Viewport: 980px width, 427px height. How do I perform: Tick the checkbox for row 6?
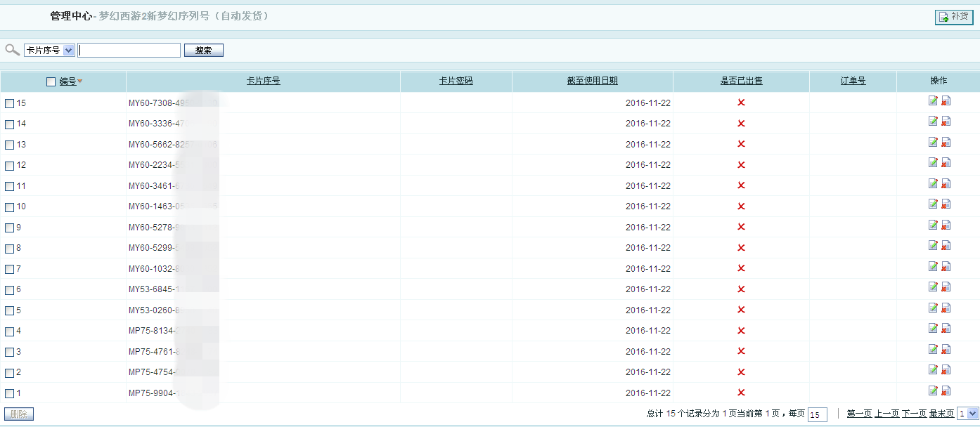9,290
